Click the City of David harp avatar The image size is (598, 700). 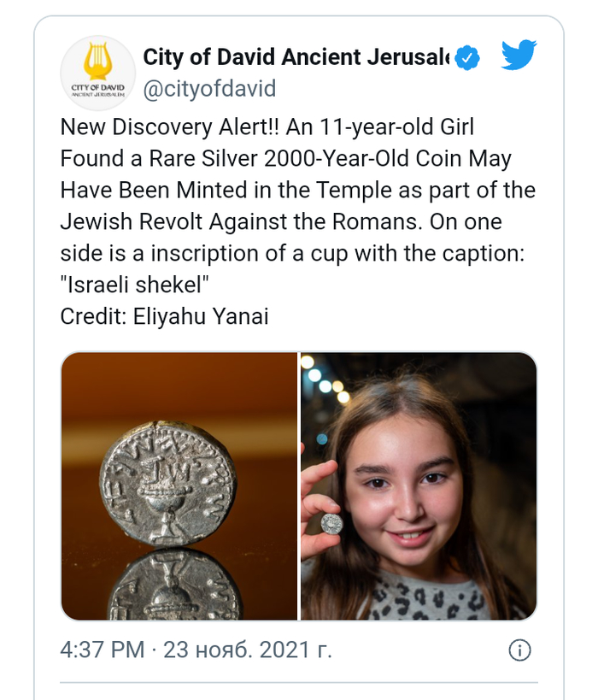pos(97,73)
